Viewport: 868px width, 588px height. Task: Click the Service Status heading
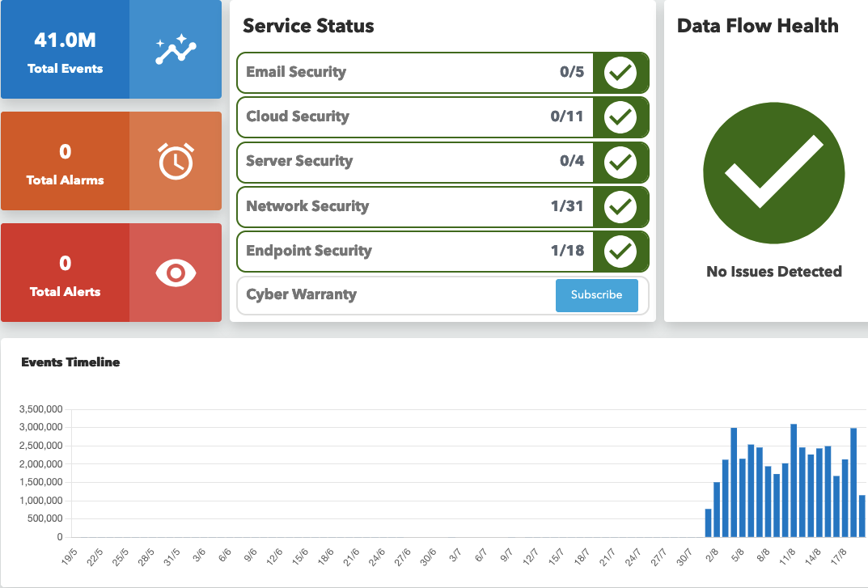pyautogui.click(x=308, y=25)
